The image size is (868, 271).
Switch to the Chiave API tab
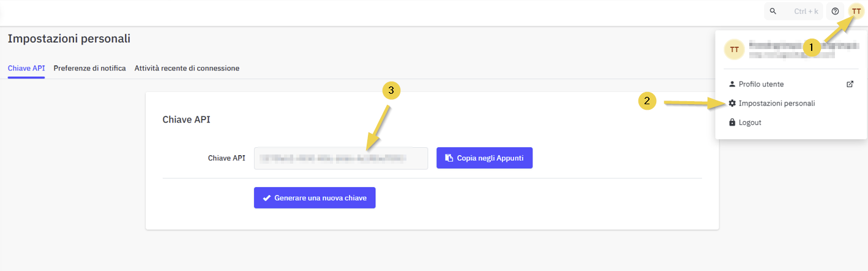pos(26,68)
